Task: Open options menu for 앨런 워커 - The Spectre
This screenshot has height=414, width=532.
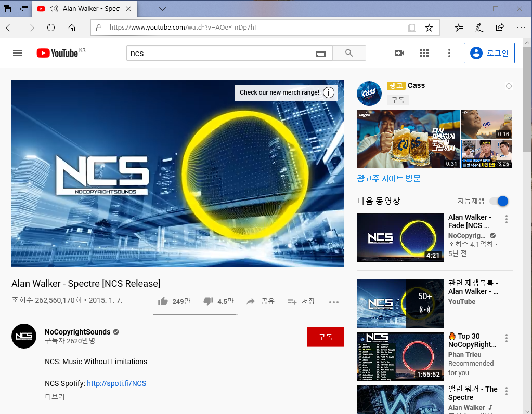Action: tap(506, 391)
